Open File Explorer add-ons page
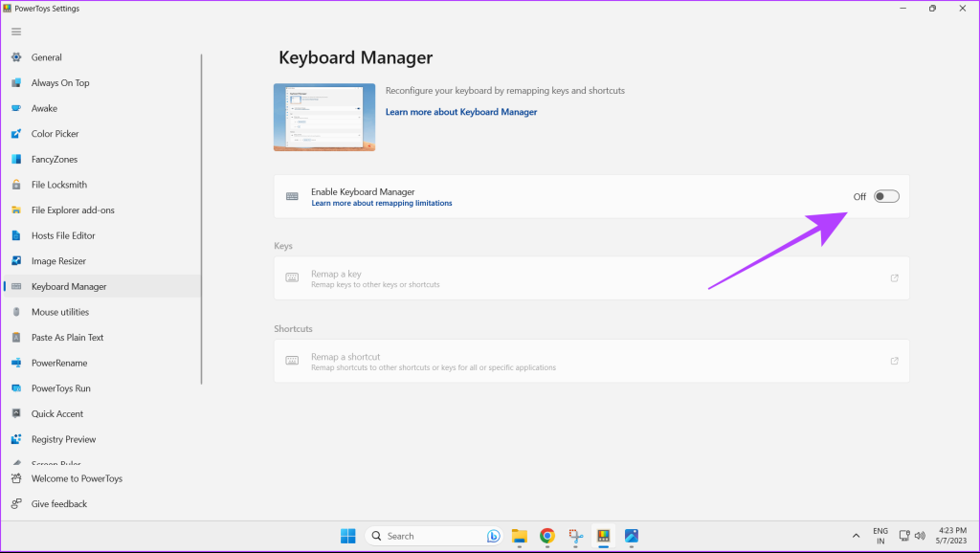980x553 pixels. 101,210
